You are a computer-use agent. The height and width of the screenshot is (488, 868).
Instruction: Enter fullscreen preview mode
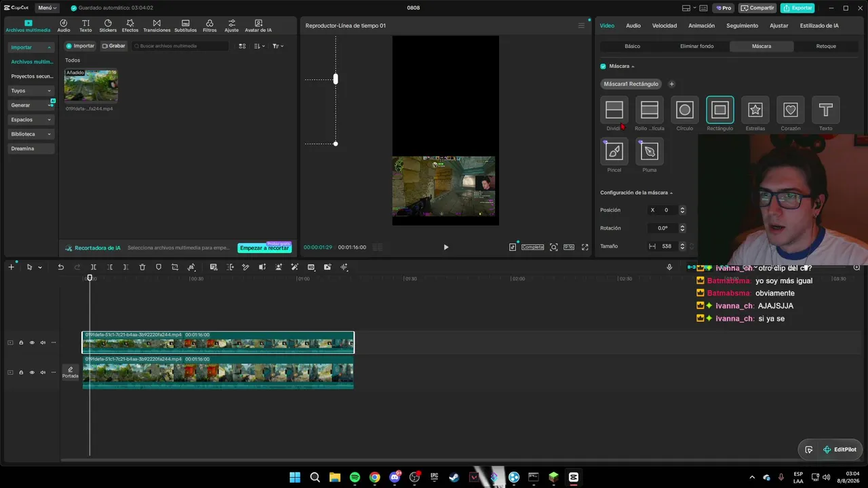[x=585, y=247]
